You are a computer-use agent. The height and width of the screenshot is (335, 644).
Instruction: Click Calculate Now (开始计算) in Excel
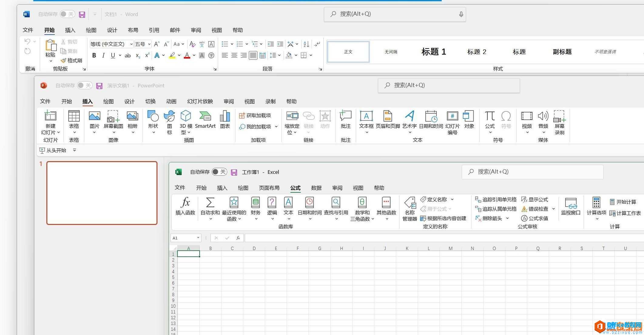(x=623, y=202)
